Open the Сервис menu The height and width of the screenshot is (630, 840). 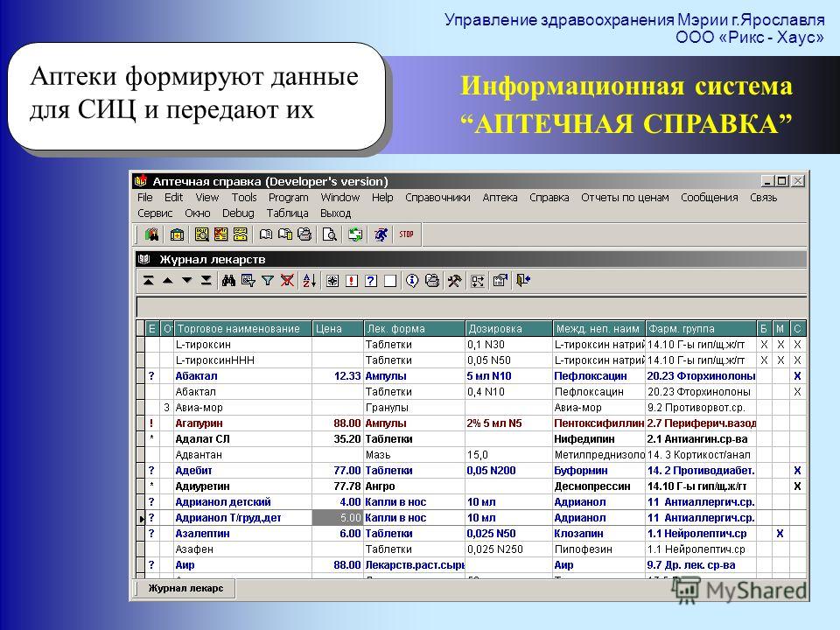click(x=155, y=213)
